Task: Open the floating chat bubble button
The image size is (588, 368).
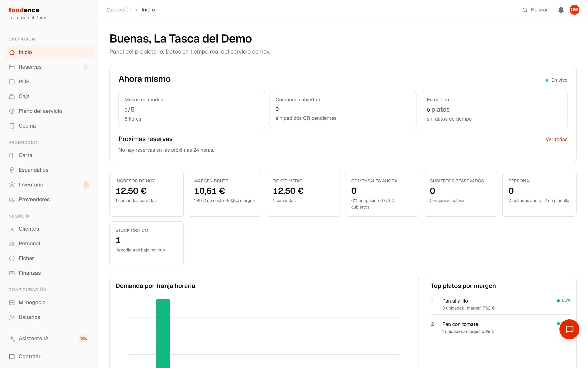Action: click(x=569, y=329)
